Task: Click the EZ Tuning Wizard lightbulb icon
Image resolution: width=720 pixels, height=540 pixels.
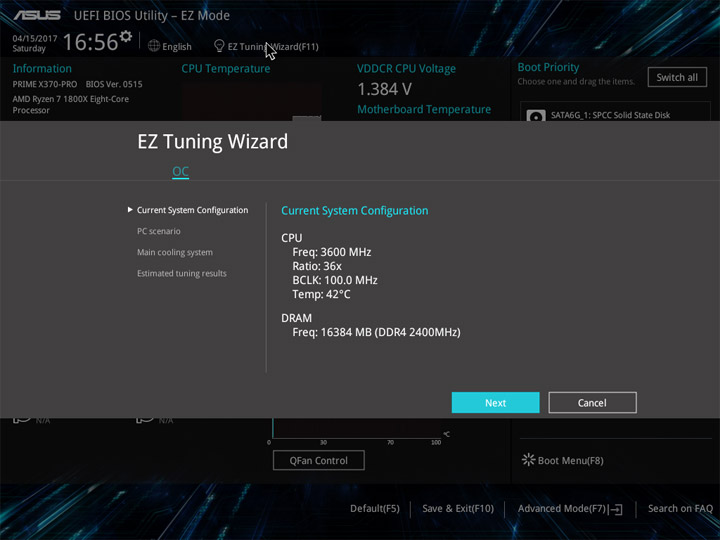Action: [x=219, y=46]
